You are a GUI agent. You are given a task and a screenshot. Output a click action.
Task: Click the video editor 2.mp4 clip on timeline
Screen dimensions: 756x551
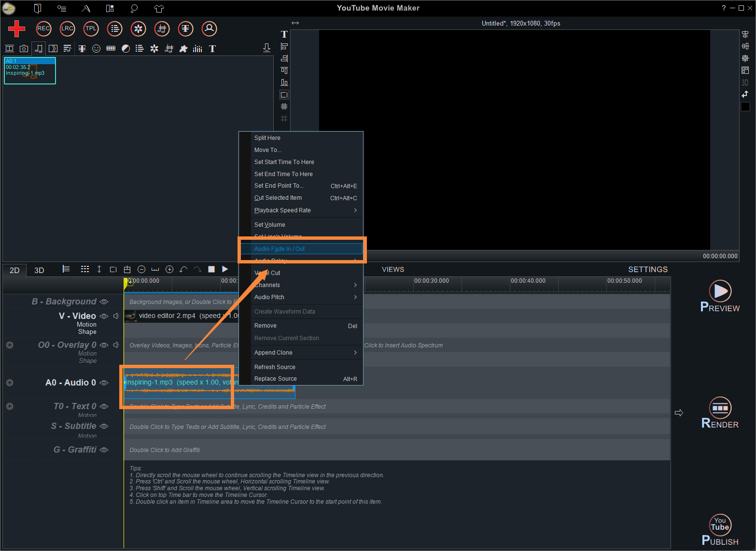(x=182, y=316)
